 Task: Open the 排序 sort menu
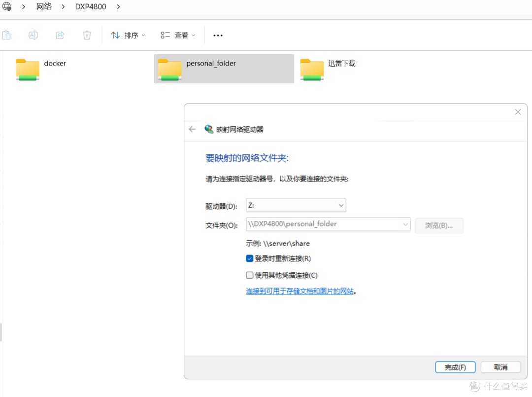click(128, 36)
